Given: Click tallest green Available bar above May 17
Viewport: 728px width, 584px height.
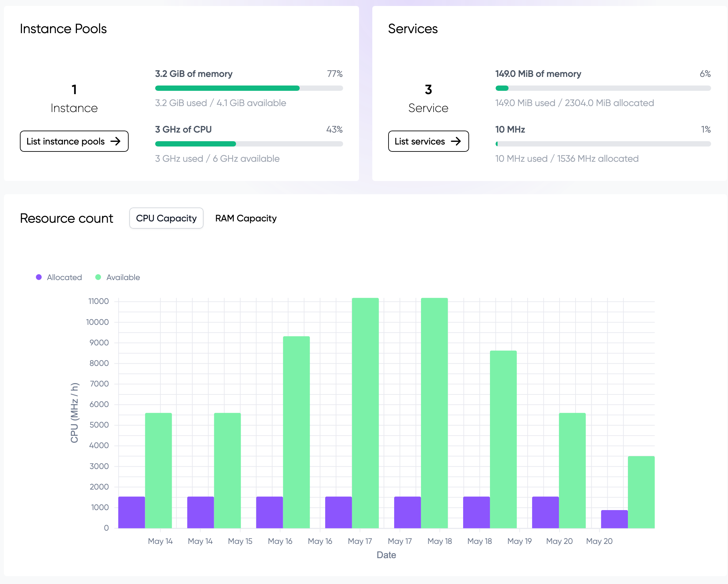Looking at the screenshot, I should click(365, 412).
